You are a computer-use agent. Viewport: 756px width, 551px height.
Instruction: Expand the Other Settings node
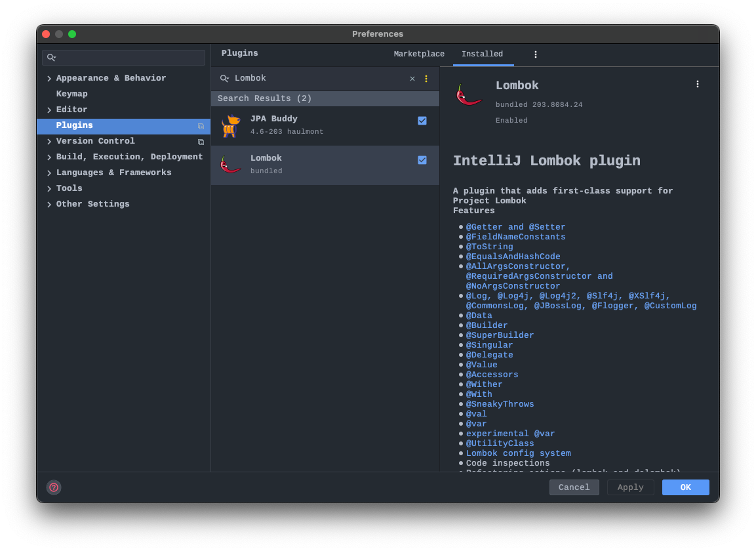(x=49, y=205)
